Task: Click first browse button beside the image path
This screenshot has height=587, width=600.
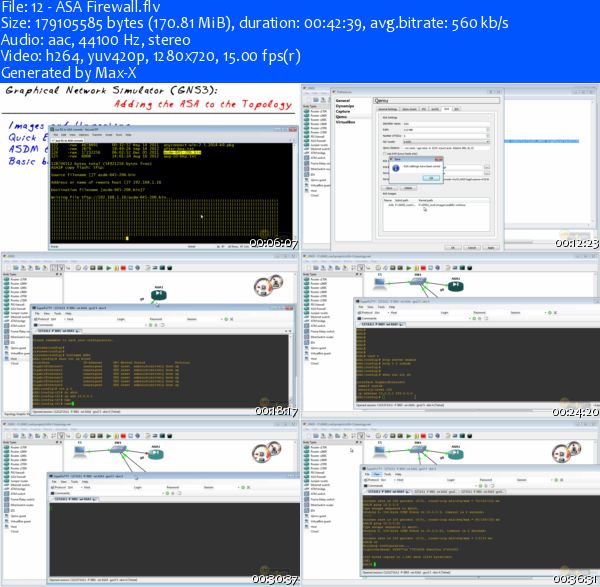Action: (x=487, y=167)
